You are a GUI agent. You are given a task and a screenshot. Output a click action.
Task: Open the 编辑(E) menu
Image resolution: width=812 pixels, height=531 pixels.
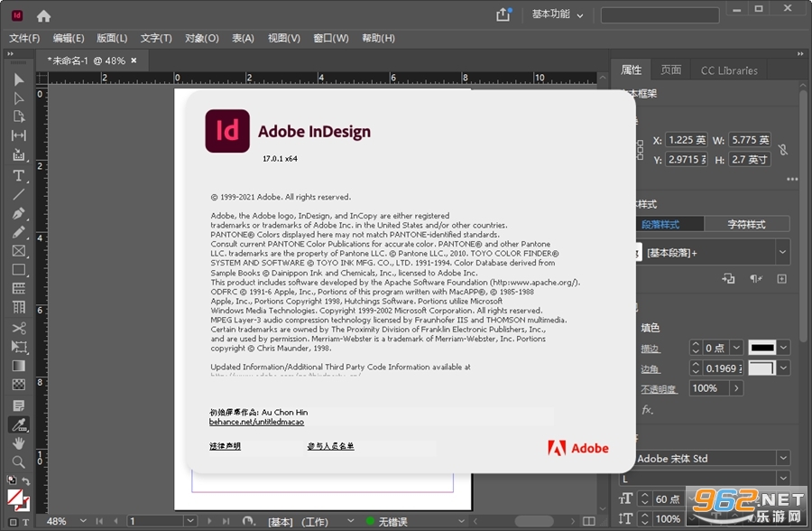point(69,38)
